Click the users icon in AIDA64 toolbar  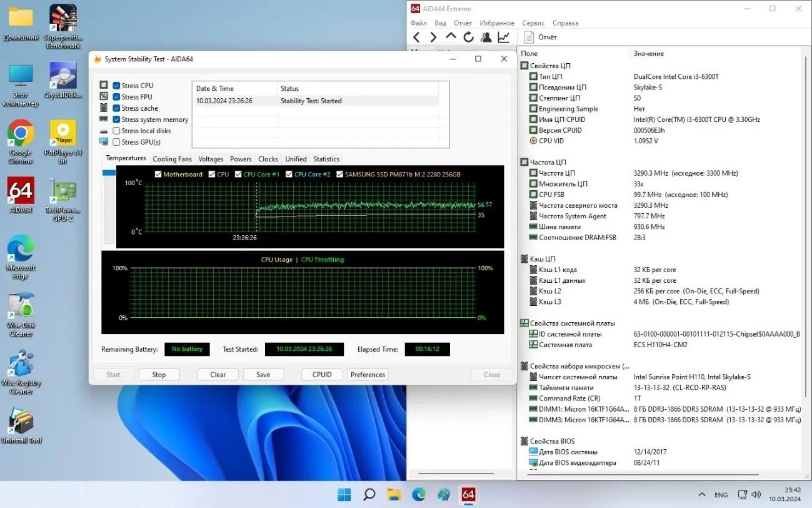[x=486, y=36]
